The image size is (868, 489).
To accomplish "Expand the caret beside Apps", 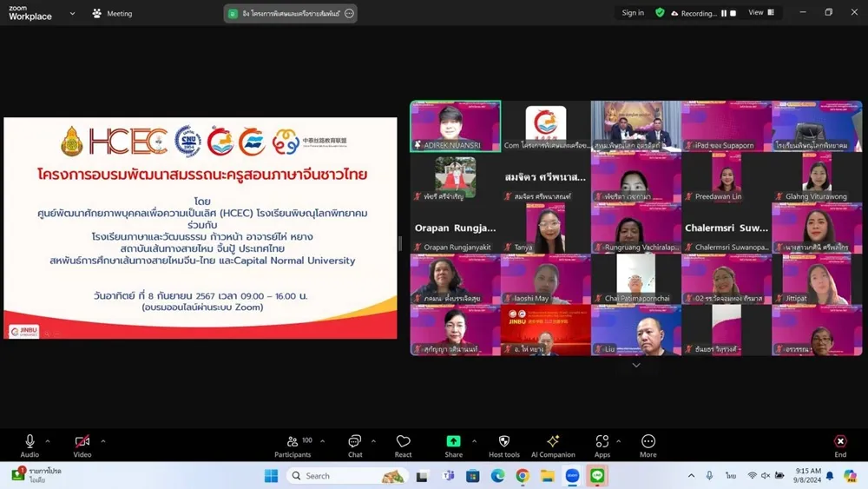I will [x=618, y=441].
